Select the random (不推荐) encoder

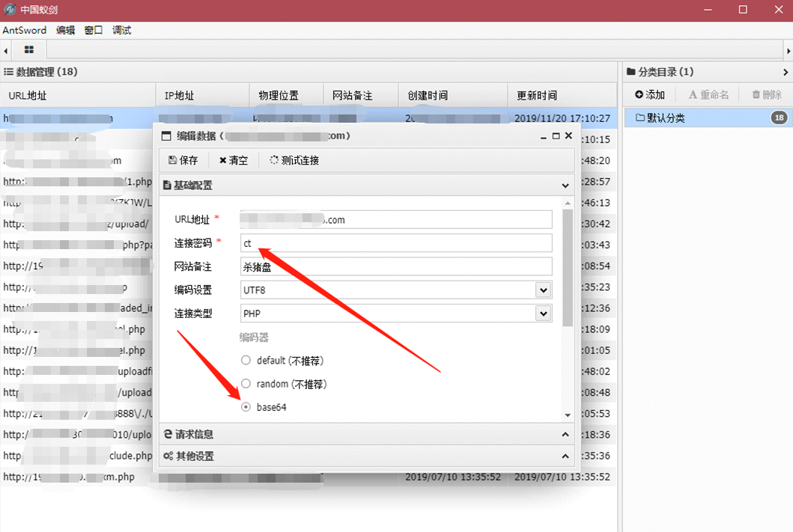[x=246, y=384]
